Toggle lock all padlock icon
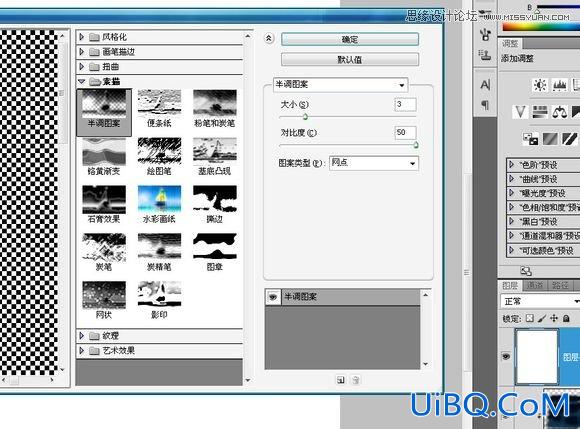The height and width of the screenshot is (429, 580). 566,318
